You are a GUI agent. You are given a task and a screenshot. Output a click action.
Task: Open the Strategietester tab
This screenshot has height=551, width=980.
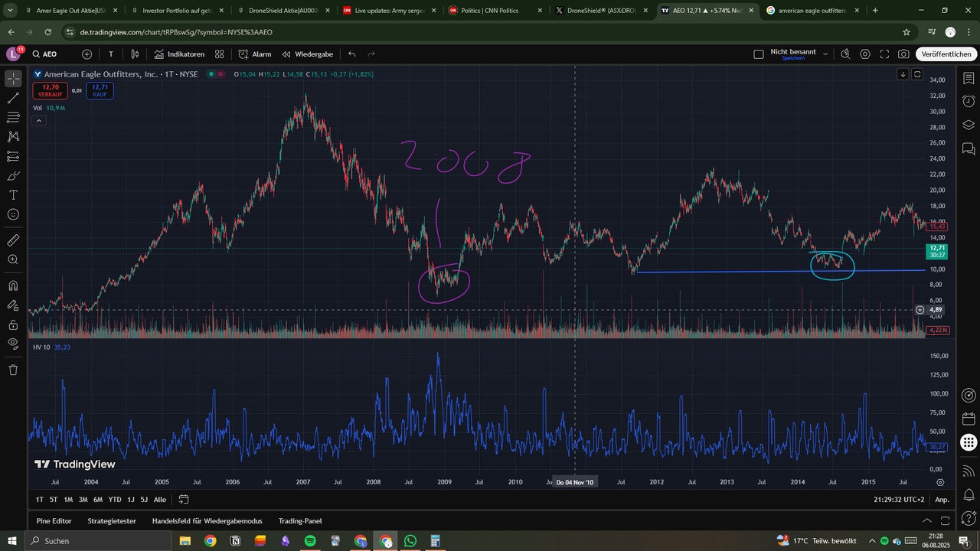click(x=112, y=521)
